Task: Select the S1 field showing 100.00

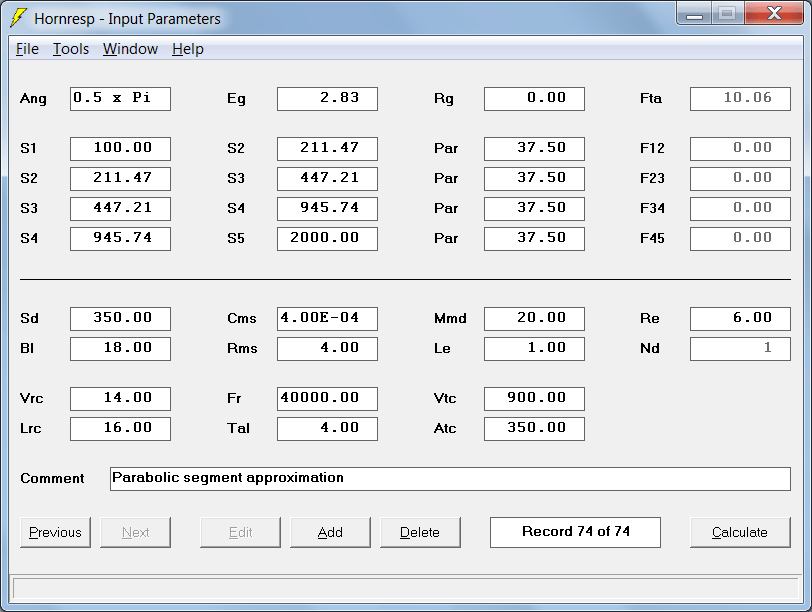Action: (120, 149)
